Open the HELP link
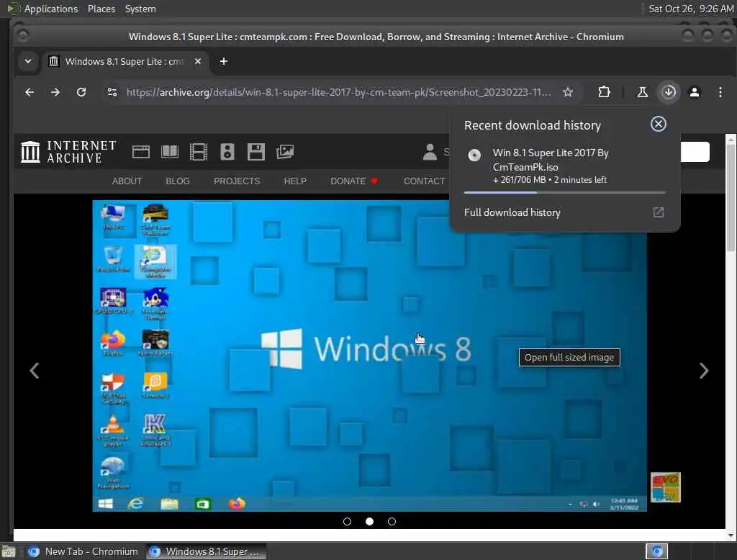 pyautogui.click(x=295, y=181)
